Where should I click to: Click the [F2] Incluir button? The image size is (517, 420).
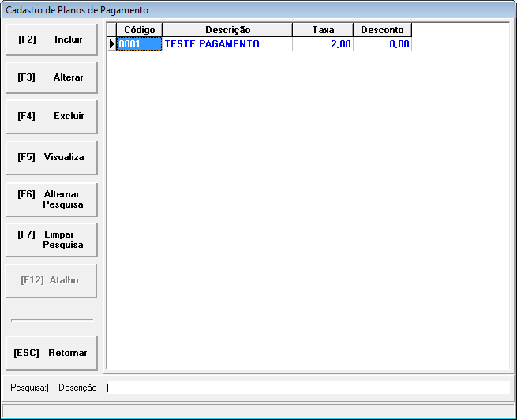[51, 39]
